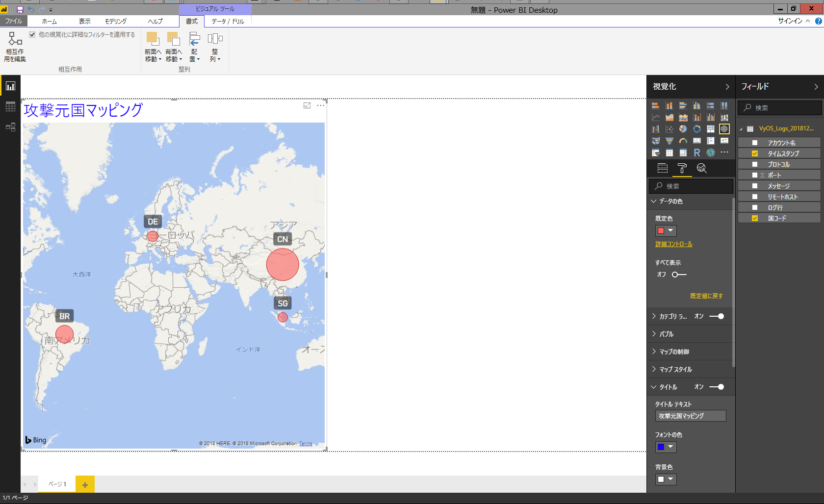Collapse the フィールド pane chevron

tap(816, 87)
